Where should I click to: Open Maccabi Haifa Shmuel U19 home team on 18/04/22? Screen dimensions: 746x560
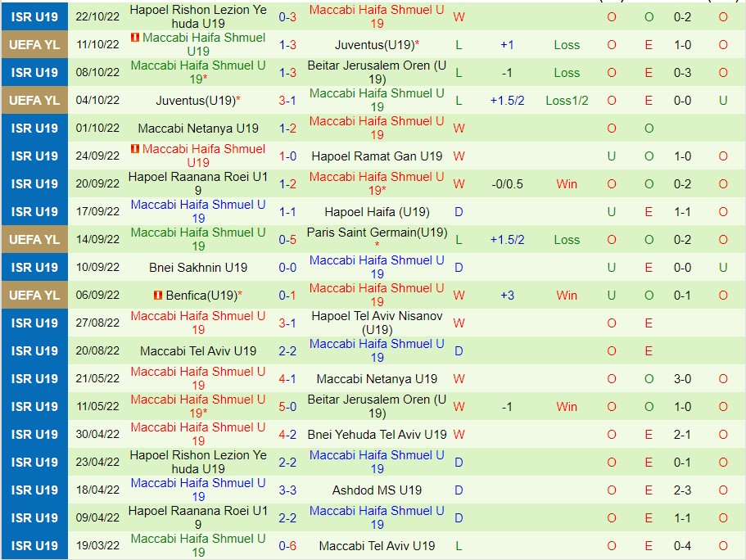click(x=198, y=490)
